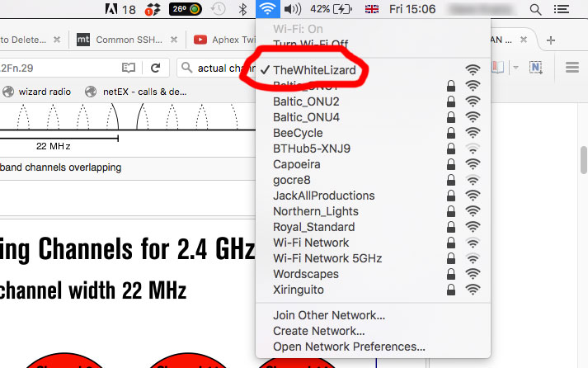Join the Capoeira network
588x368 pixels.
pos(373,164)
